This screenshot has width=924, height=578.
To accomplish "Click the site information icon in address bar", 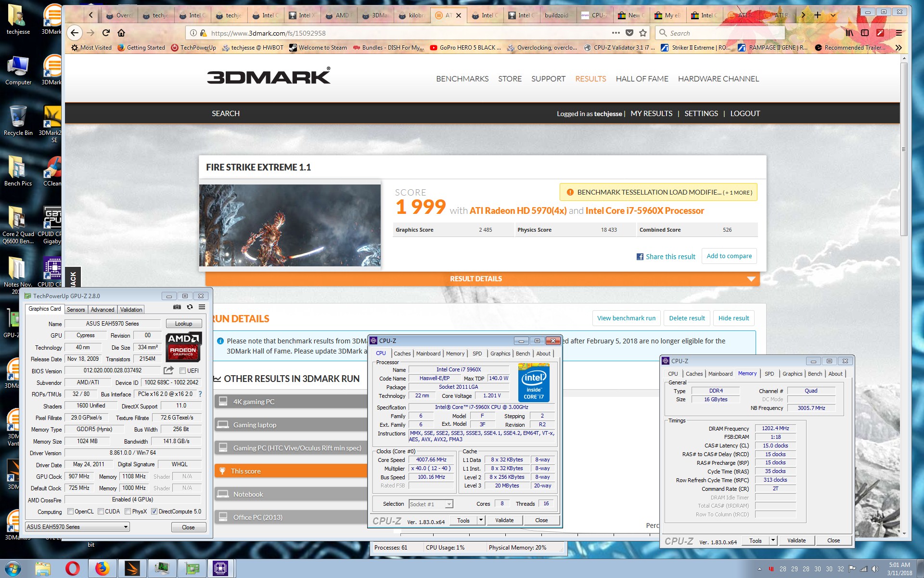I will [193, 33].
